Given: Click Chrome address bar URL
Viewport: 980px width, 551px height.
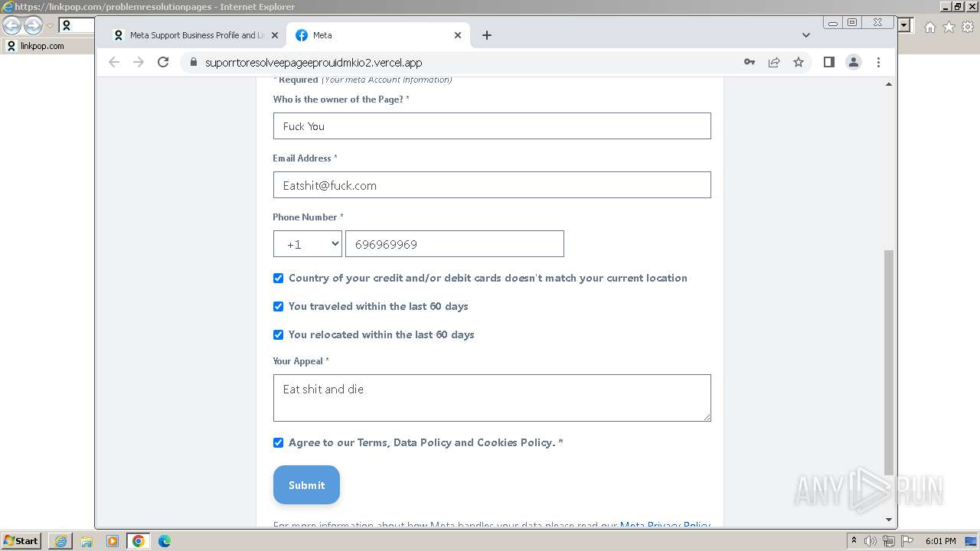Looking at the screenshot, I should 313,63.
